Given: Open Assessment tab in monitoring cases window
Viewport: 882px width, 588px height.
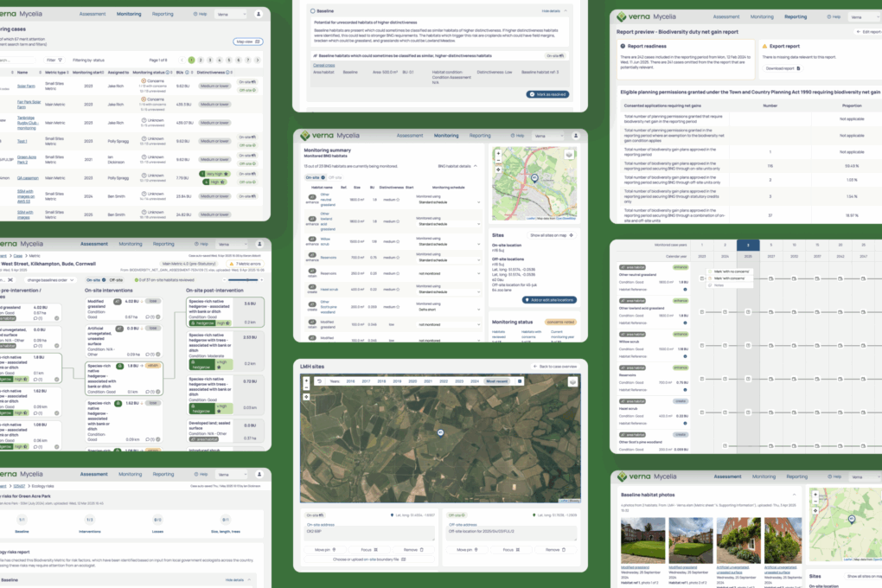Looking at the screenshot, I should tap(93, 14).
